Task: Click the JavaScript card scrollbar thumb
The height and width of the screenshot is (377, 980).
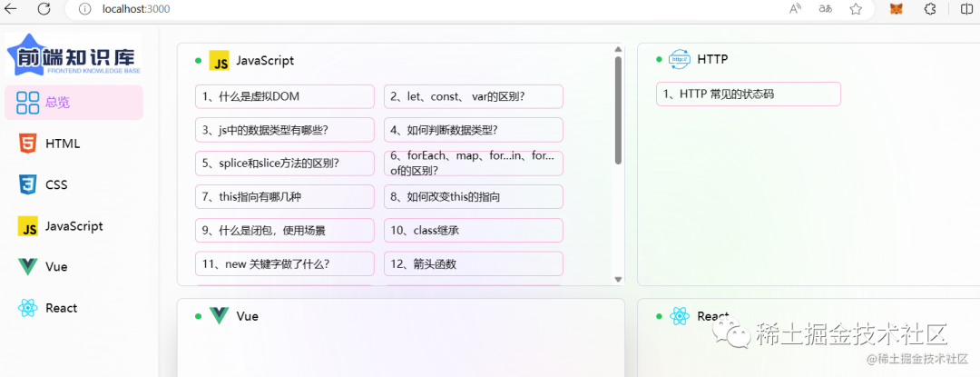Action: pos(618,110)
